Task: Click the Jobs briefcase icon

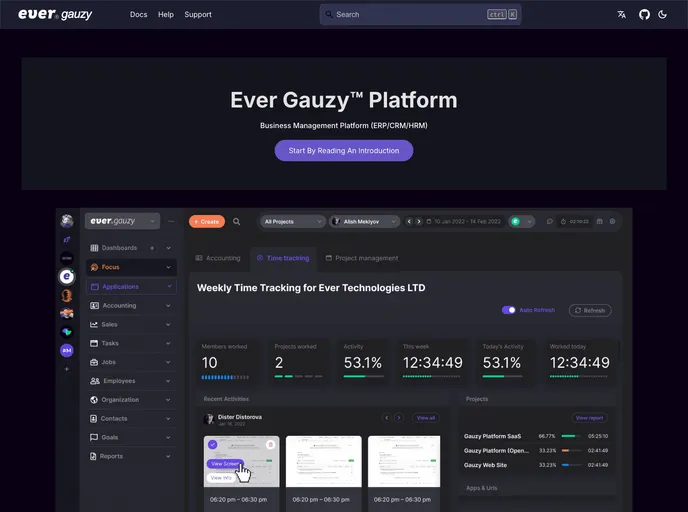Action: click(94, 362)
